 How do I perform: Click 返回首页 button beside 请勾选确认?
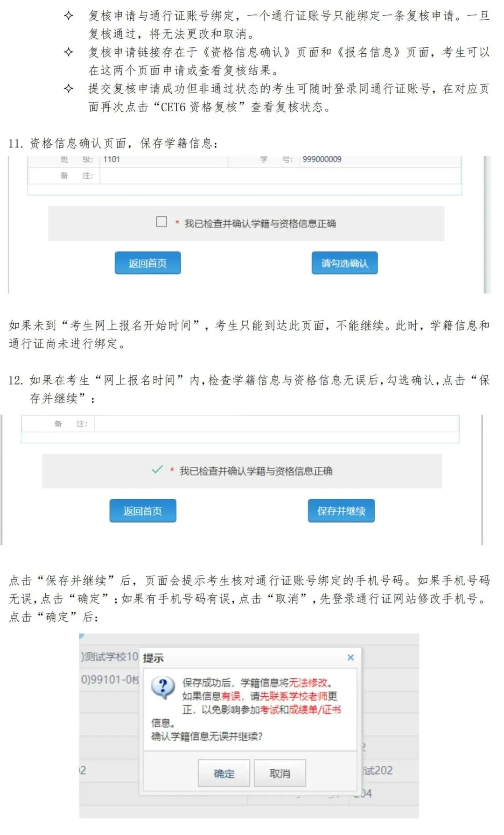pos(147,263)
